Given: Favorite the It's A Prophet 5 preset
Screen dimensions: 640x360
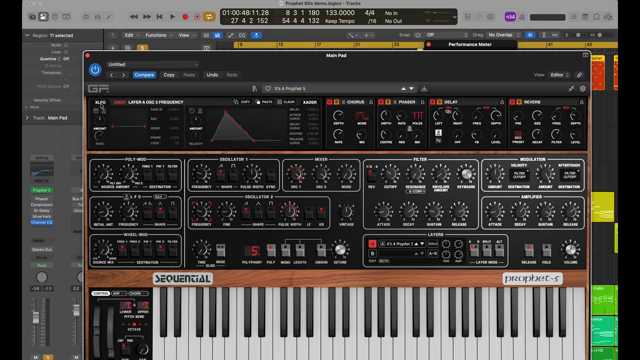Looking at the screenshot, I should [x=268, y=89].
